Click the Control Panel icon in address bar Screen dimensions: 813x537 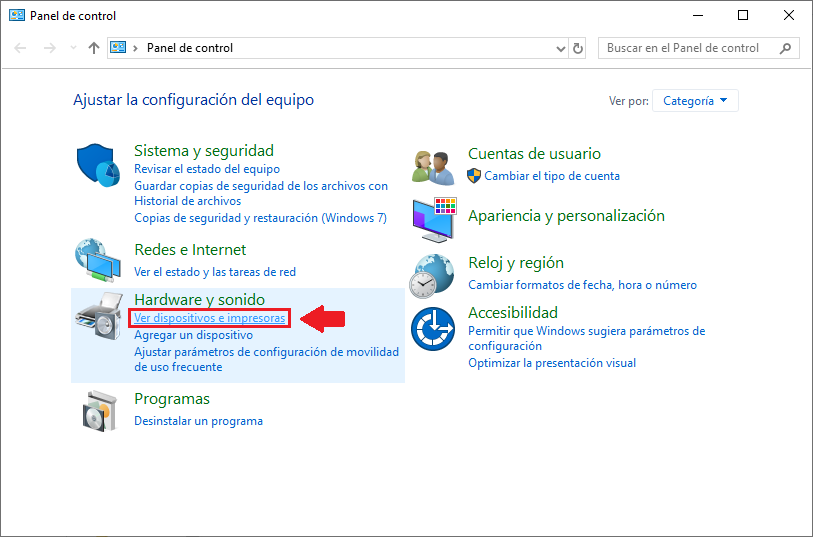click(118, 48)
